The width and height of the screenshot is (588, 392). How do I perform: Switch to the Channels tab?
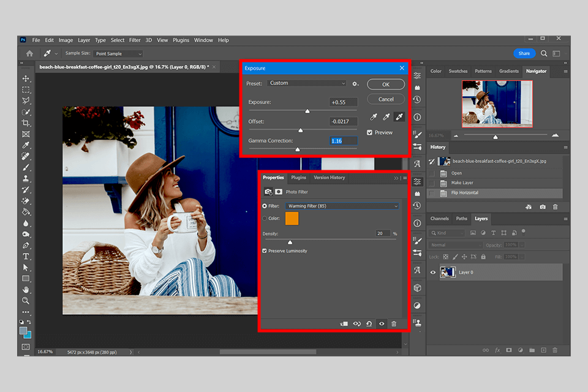439,218
